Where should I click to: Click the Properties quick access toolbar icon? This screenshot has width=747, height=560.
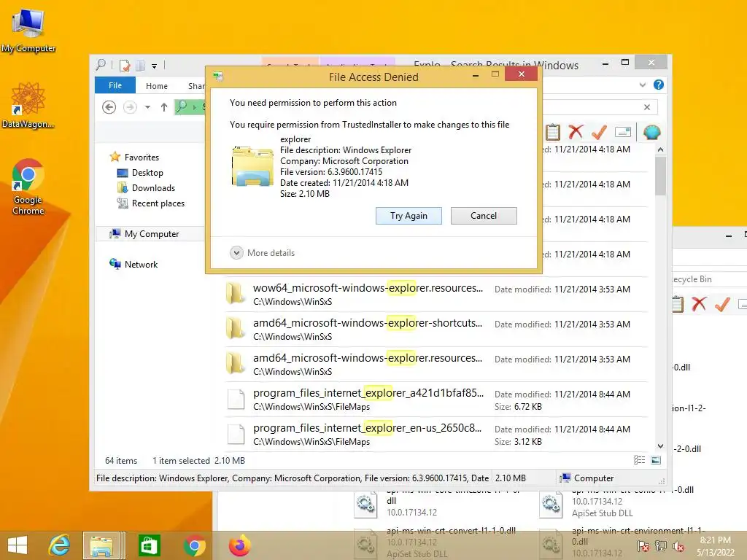coord(125,65)
